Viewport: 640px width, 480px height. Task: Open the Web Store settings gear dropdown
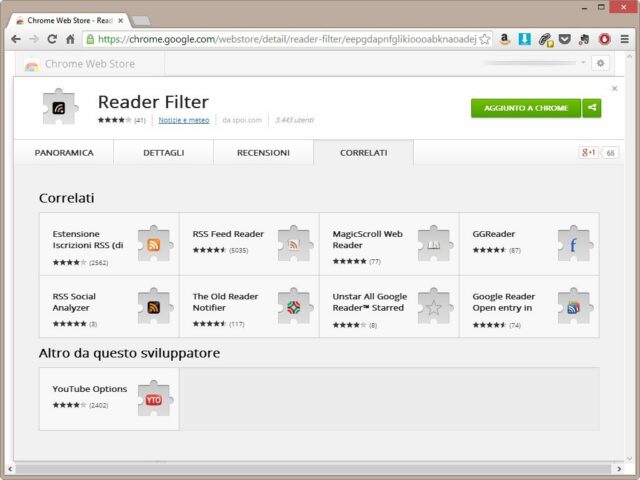coord(600,63)
